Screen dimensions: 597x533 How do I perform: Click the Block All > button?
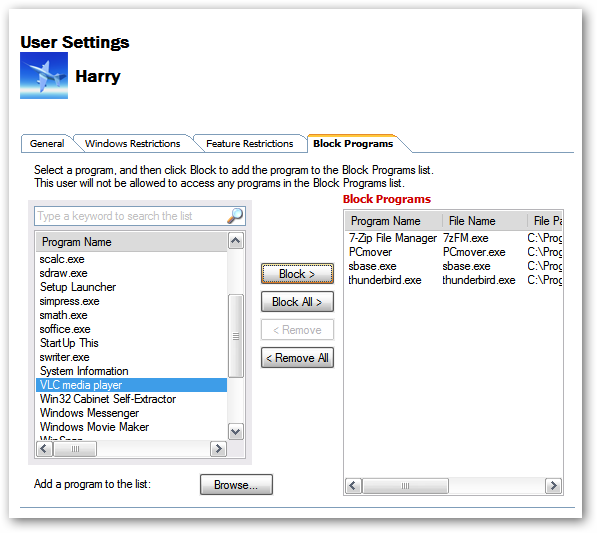(297, 302)
